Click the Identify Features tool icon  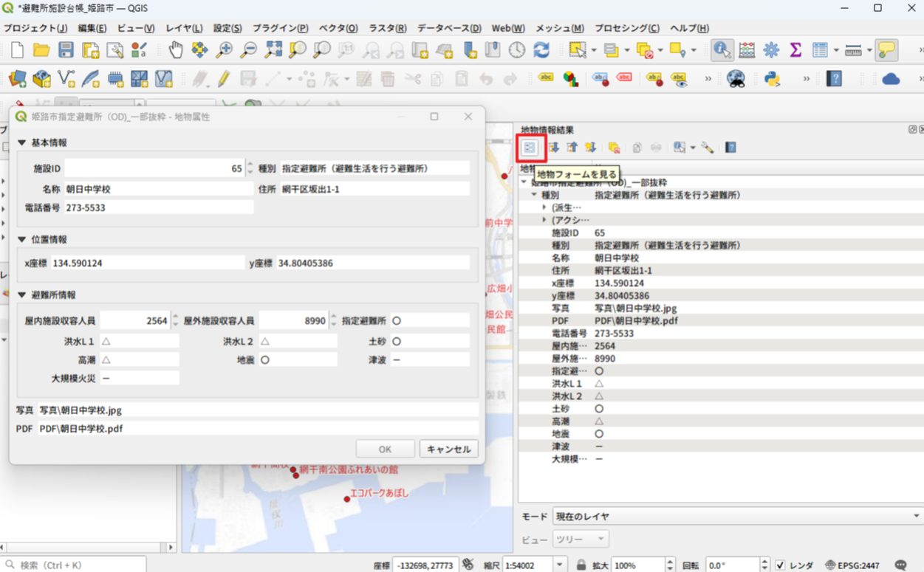pyautogui.click(x=721, y=50)
